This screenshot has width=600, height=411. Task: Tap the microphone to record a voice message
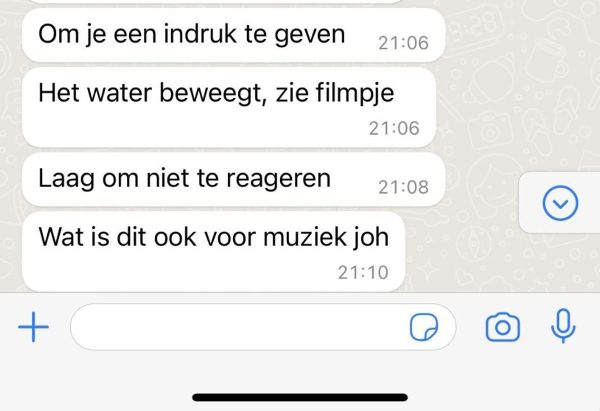(563, 326)
